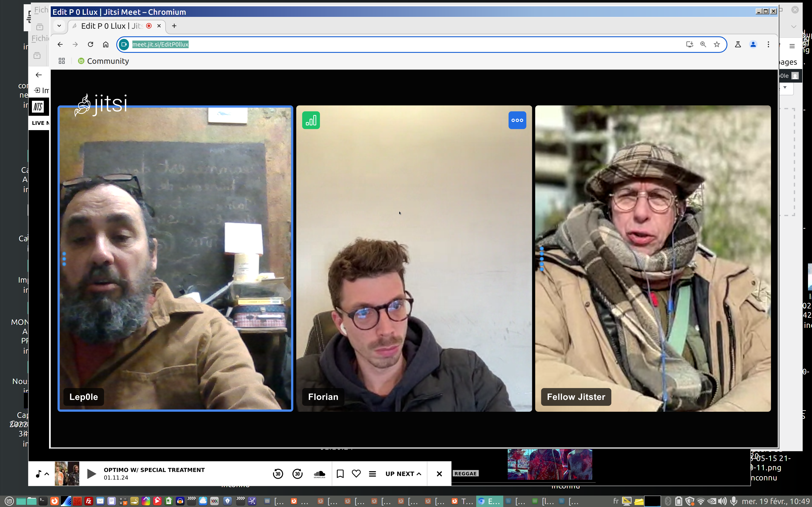Bookmark this page with the star icon
The height and width of the screenshot is (507, 812).
pyautogui.click(x=717, y=44)
